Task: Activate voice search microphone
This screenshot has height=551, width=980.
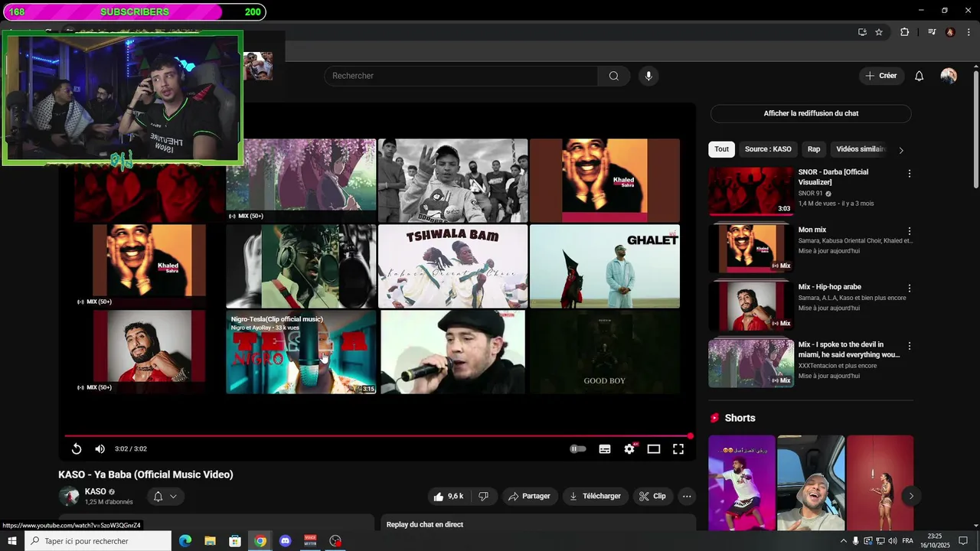Action: click(x=648, y=76)
